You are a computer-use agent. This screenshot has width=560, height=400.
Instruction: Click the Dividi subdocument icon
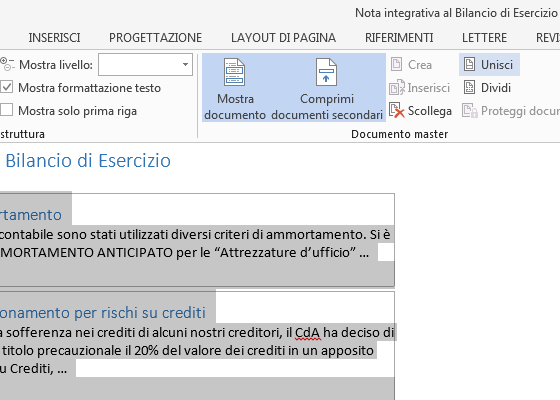click(x=469, y=88)
